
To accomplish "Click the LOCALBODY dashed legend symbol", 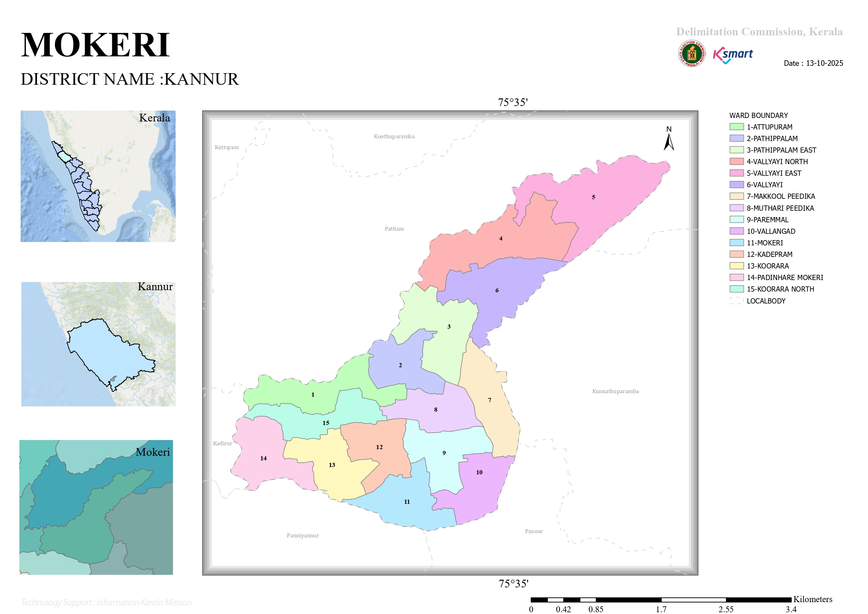I will tap(736, 300).
